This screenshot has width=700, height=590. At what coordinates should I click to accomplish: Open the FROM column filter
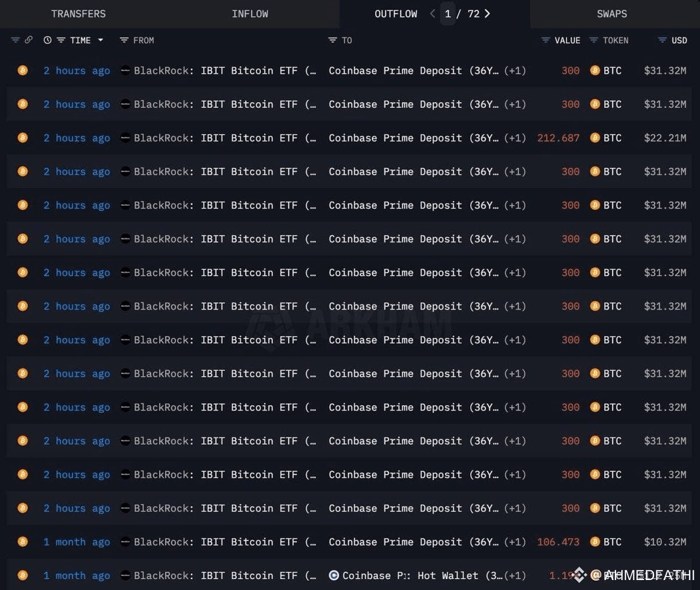point(124,40)
